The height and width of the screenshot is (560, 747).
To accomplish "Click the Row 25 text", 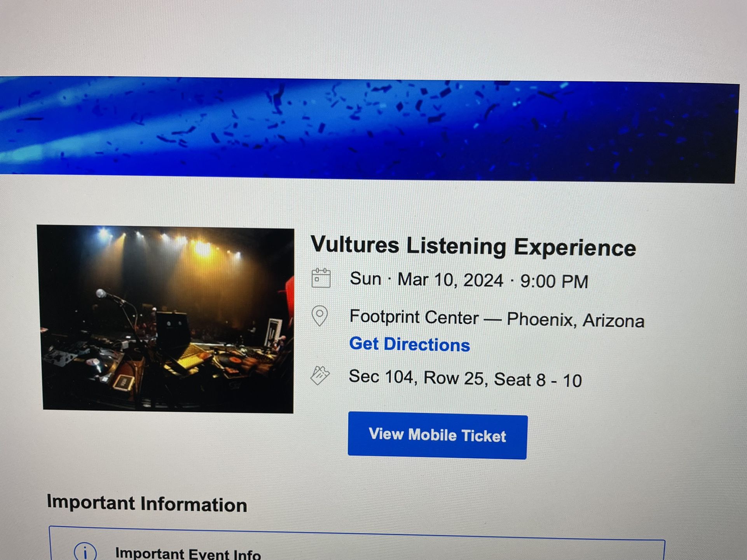I will (x=455, y=378).
